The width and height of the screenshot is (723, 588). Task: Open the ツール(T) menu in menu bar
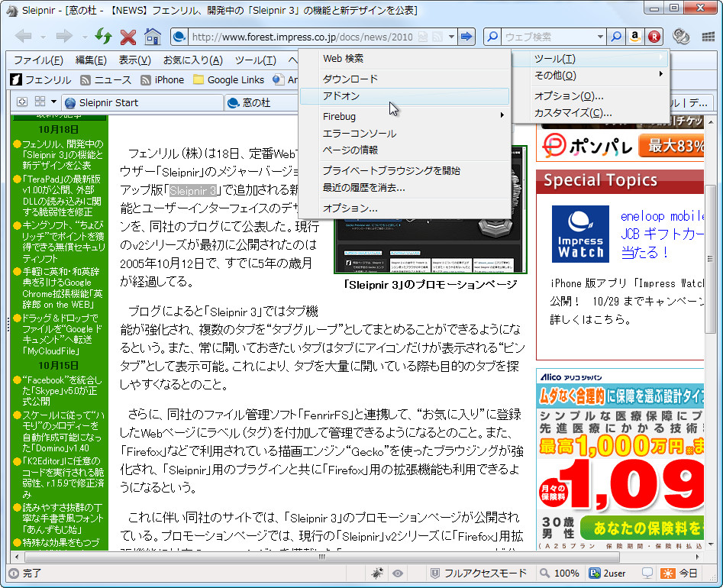(256, 60)
